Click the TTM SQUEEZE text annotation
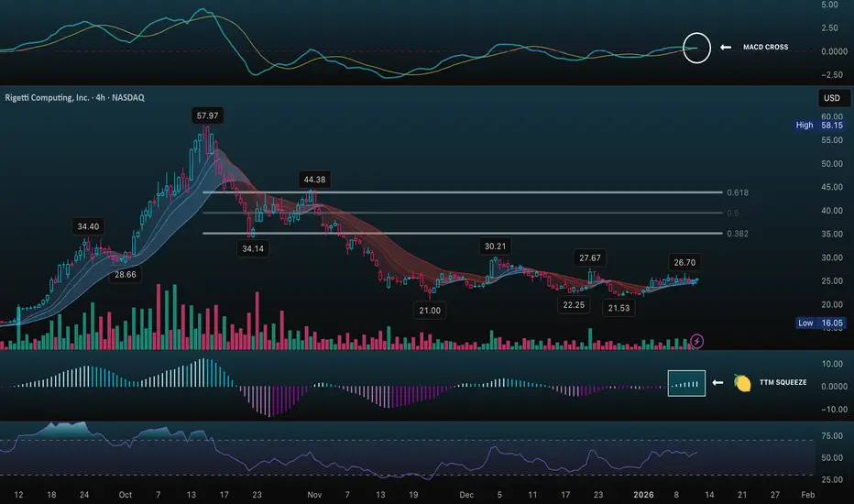 coord(783,382)
